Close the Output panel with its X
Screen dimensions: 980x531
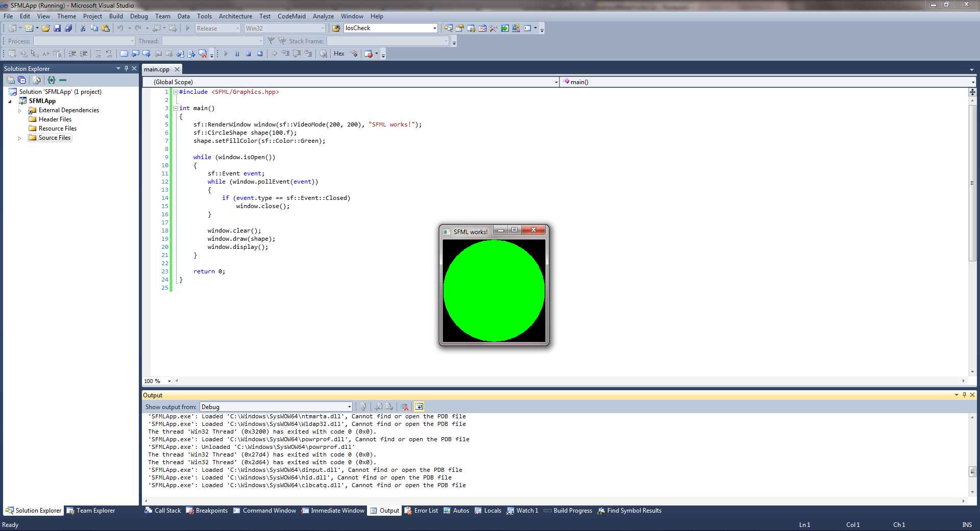point(972,395)
